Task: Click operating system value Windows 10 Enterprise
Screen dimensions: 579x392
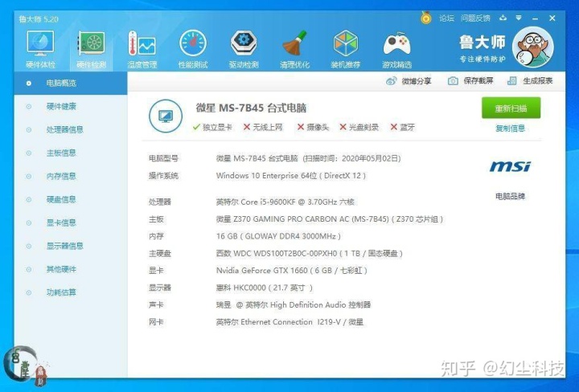Action: 291,176
